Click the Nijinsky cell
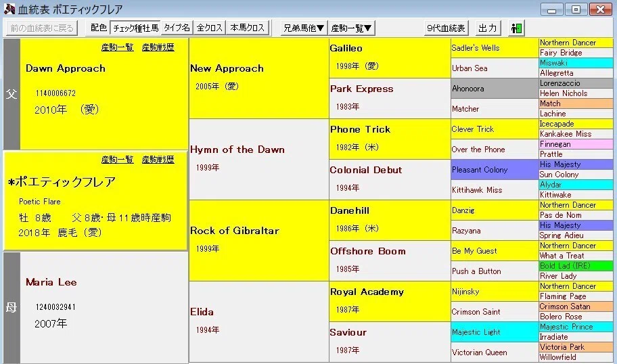617x364 pixels. (495, 292)
